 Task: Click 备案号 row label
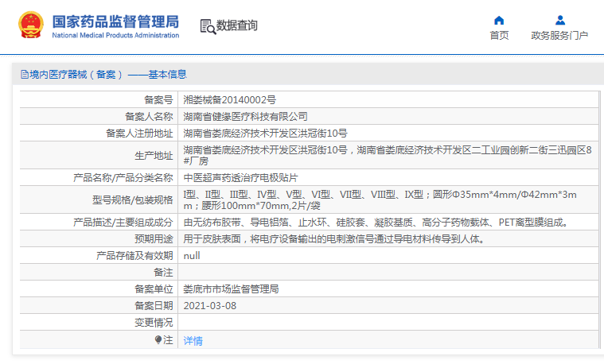point(158,100)
